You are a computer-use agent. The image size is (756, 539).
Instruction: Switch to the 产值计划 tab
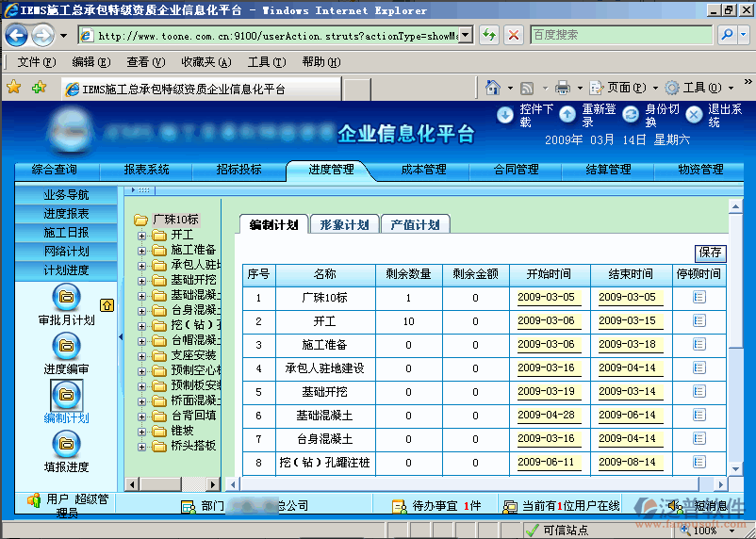415,225
